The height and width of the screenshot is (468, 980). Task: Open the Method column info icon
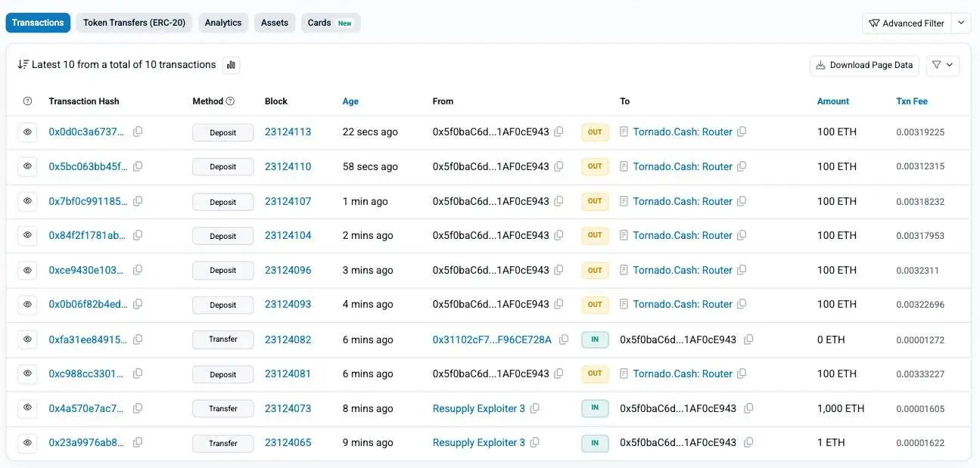230,100
